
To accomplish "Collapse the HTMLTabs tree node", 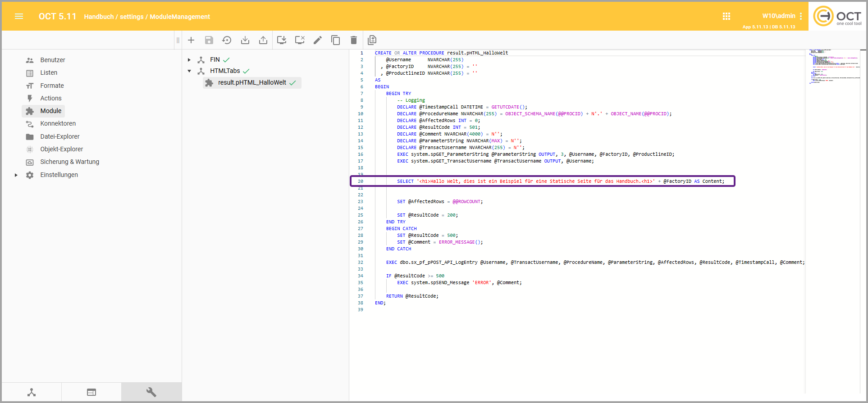I will click(x=189, y=71).
